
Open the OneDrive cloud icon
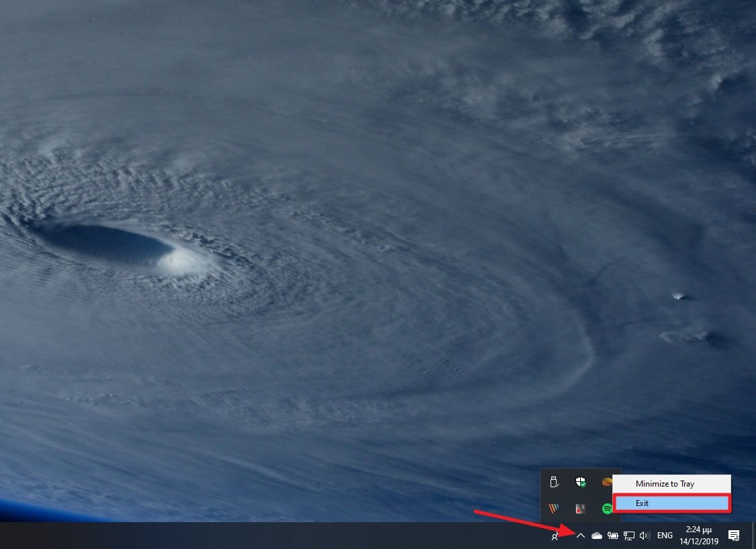click(596, 536)
